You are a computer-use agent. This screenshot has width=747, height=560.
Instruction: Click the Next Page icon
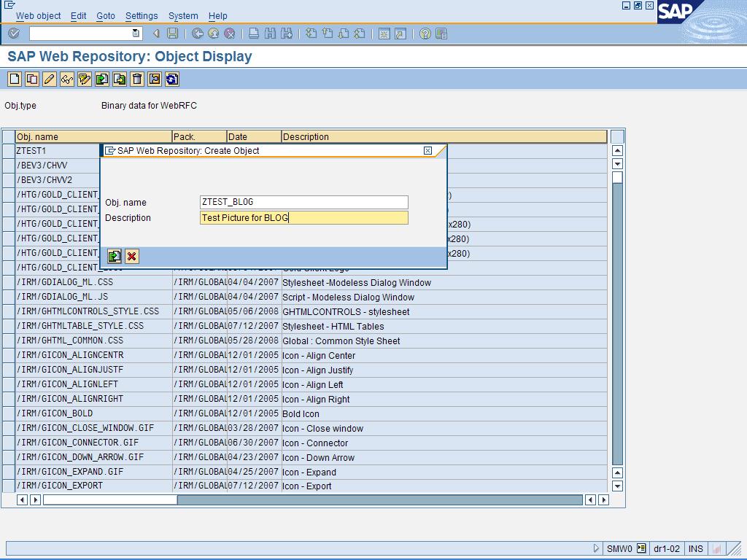click(x=344, y=34)
